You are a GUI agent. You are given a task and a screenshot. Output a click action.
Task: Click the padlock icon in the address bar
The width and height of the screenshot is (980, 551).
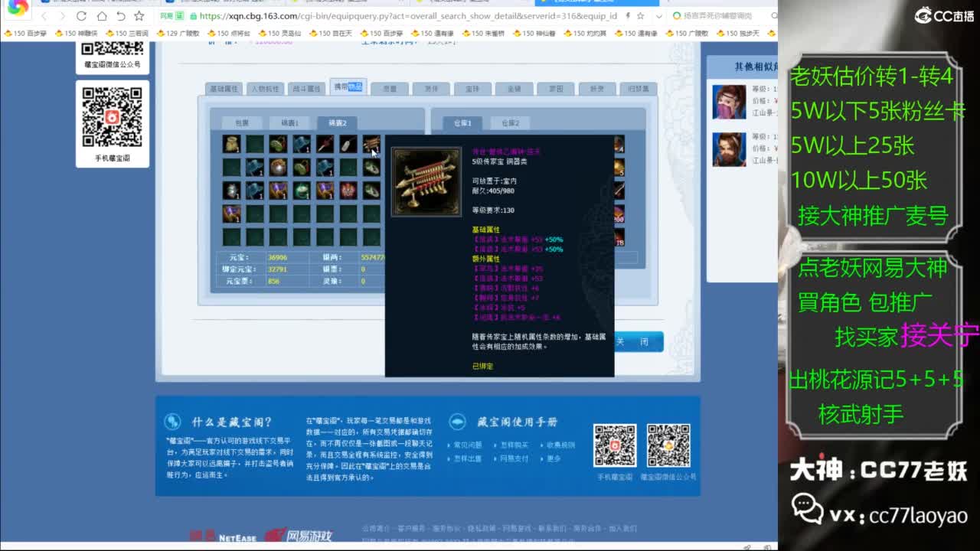click(x=193, y=16)
